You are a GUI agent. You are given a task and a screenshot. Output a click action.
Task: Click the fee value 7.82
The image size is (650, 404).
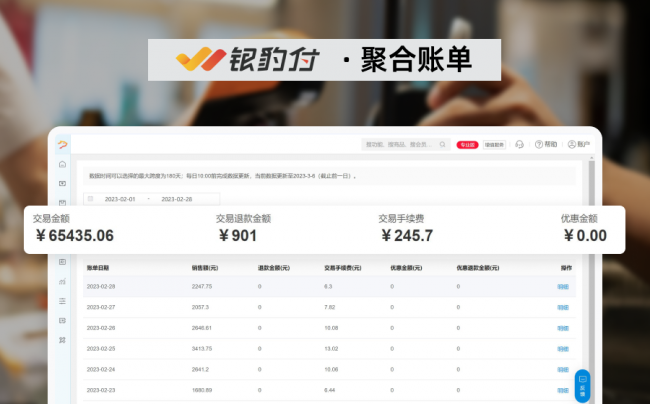click(330, 307)
